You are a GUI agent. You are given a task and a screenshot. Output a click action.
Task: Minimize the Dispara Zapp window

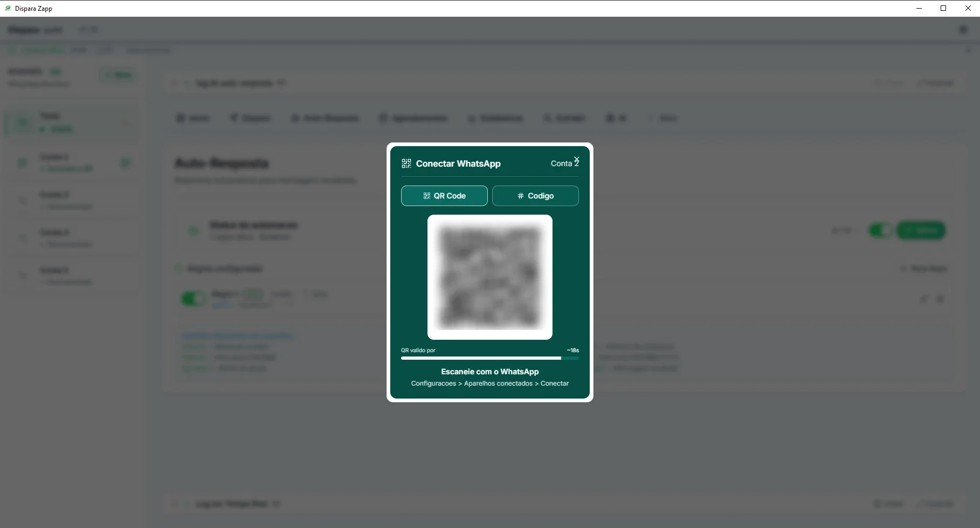[x=919, y=8]
